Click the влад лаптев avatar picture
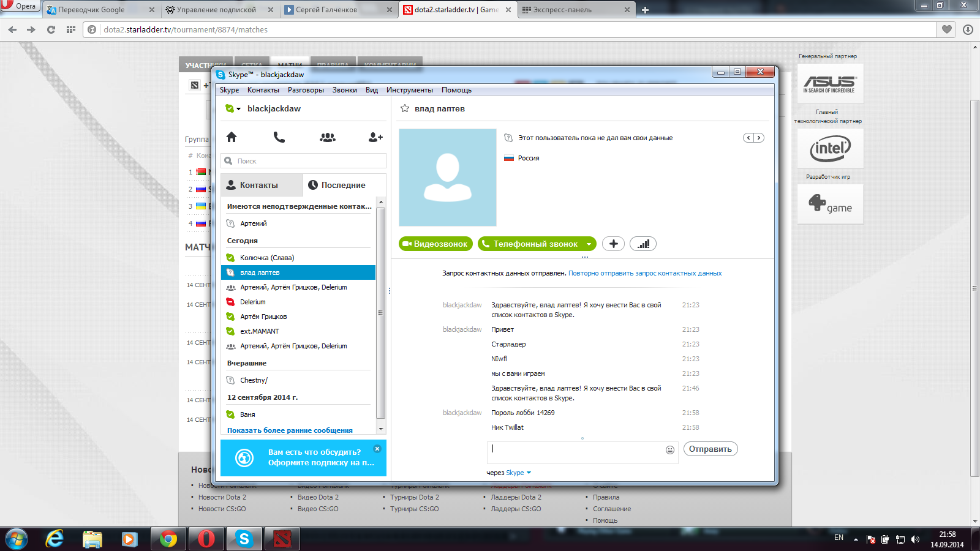980x551 pixels. (448, 178)
